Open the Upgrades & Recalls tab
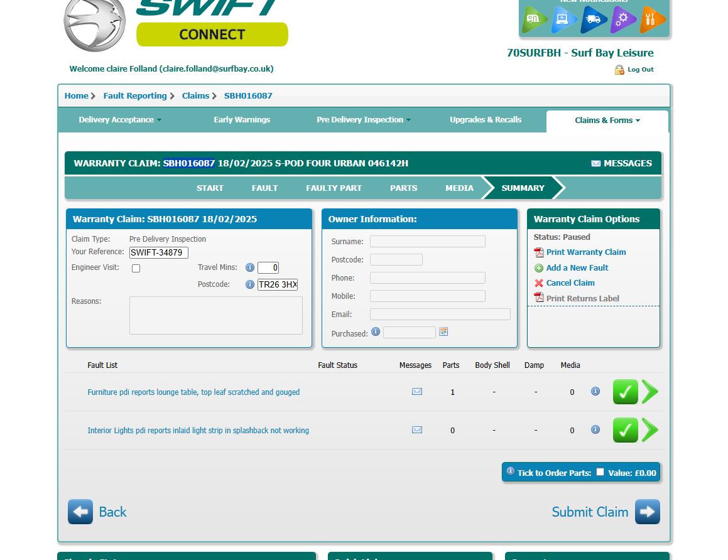 485,120
